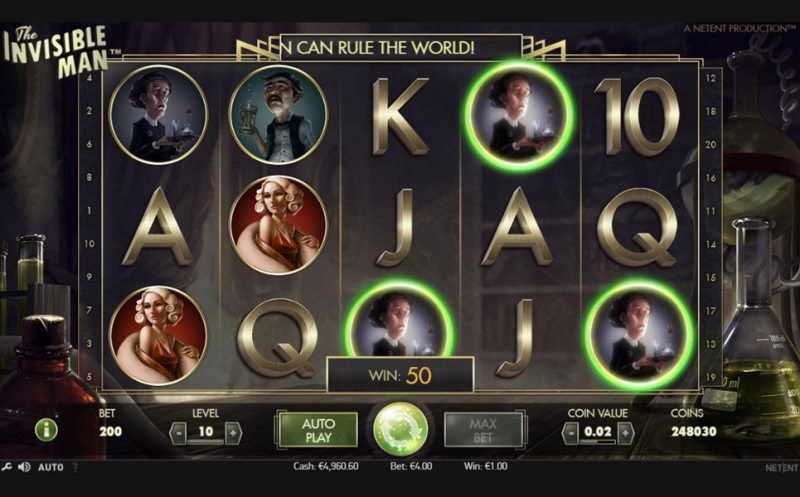800x497 pixels.
Task: Click the Max Bet button
Action: tap(483, 430)
